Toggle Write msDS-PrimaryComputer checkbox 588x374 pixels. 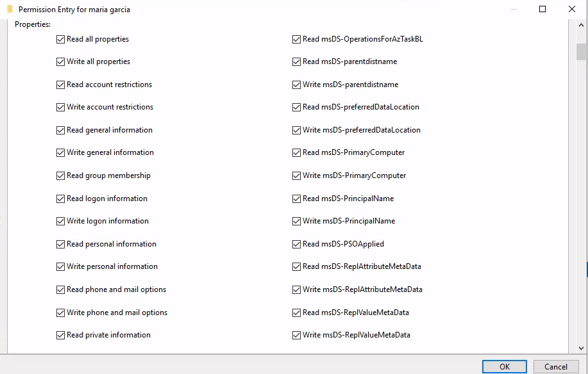click(296, 176)
